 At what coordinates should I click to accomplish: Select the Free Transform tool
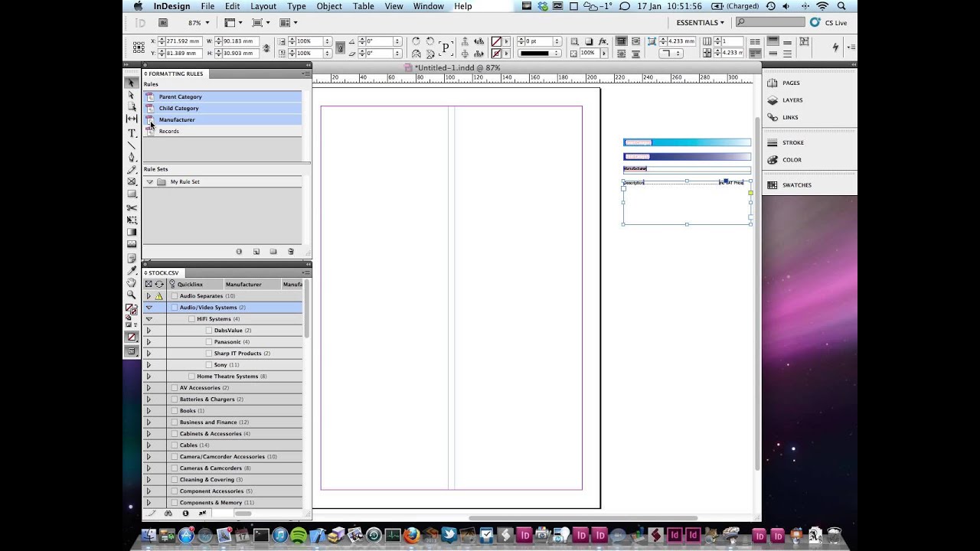[x=131, y=220]
